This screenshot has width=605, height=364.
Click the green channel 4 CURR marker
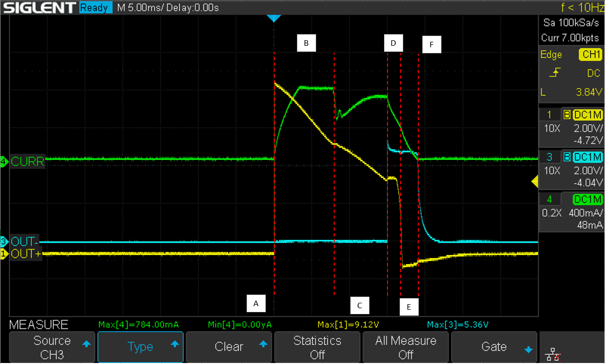tap(23, 162)
